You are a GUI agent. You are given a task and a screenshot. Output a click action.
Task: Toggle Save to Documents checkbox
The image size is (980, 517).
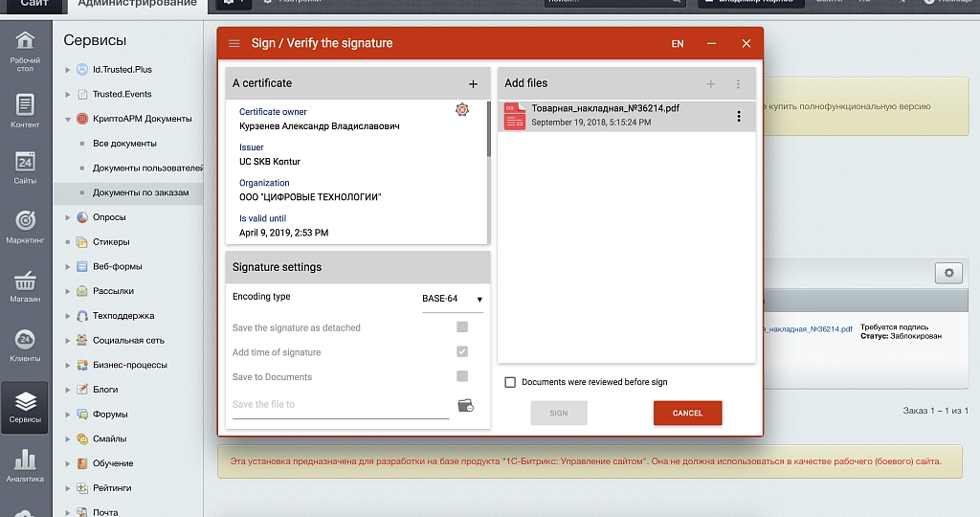(x=462, y=375)
